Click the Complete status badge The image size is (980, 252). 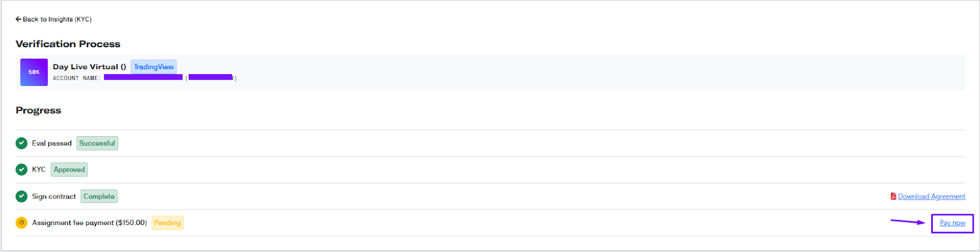pos(99,197)
